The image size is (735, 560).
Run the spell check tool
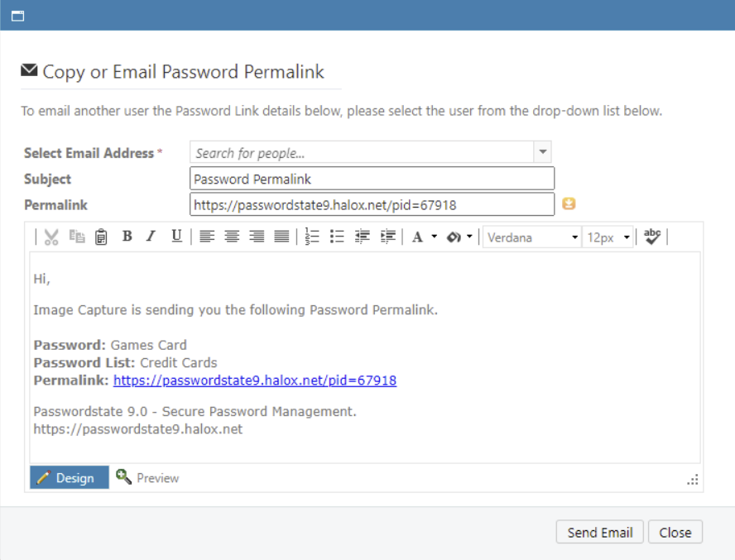coord(652,237)
